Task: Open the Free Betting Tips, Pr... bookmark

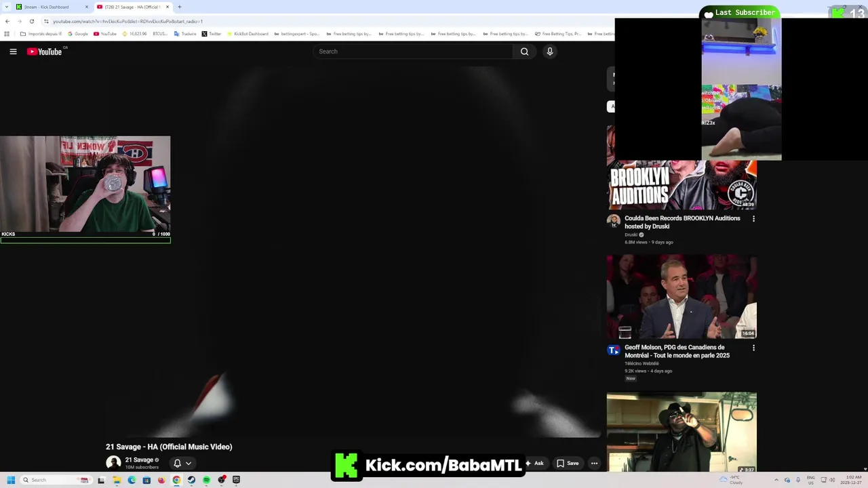Action: point(558,34)
